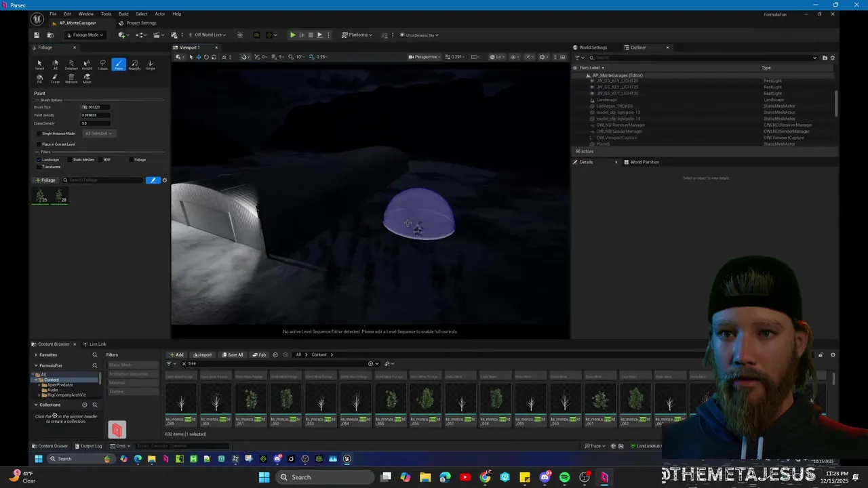Open foliage palette settings gear
Screen dimensions: 868x488
(164, 180)
